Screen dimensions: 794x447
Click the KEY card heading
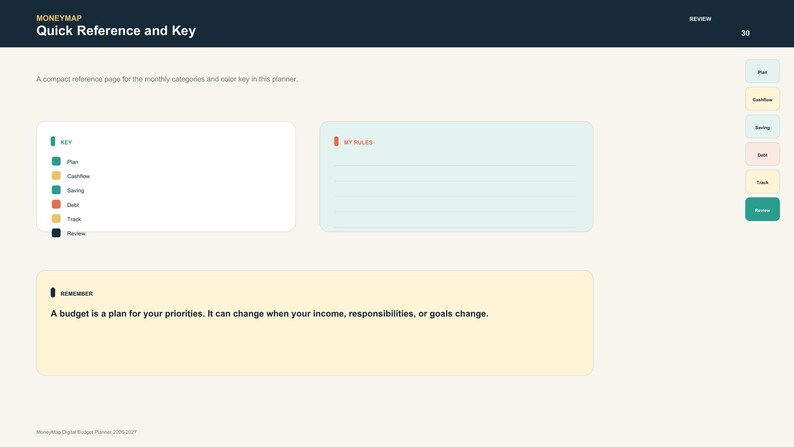pos(66,142)
